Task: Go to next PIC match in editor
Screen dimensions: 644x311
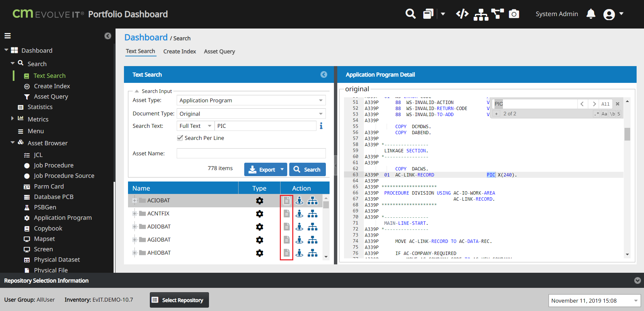Action: point(594,104)
